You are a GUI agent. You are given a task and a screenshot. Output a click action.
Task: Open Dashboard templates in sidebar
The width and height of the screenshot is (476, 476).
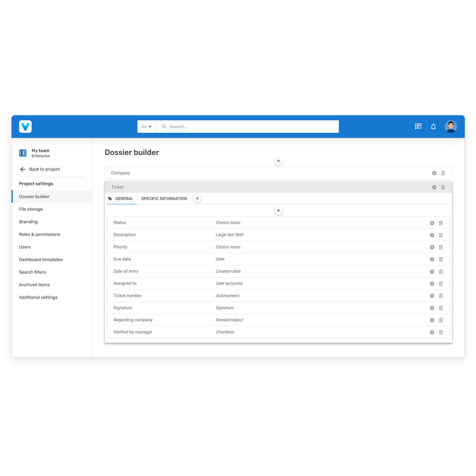[41, 260]
